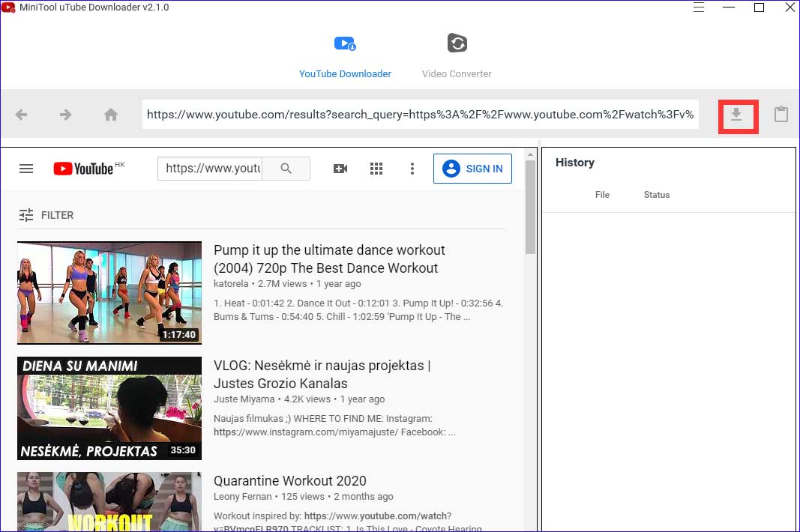The image size is (800, 532).
Task: Switch to YouTube Downloader tab
Action: (x=345, y=57)
